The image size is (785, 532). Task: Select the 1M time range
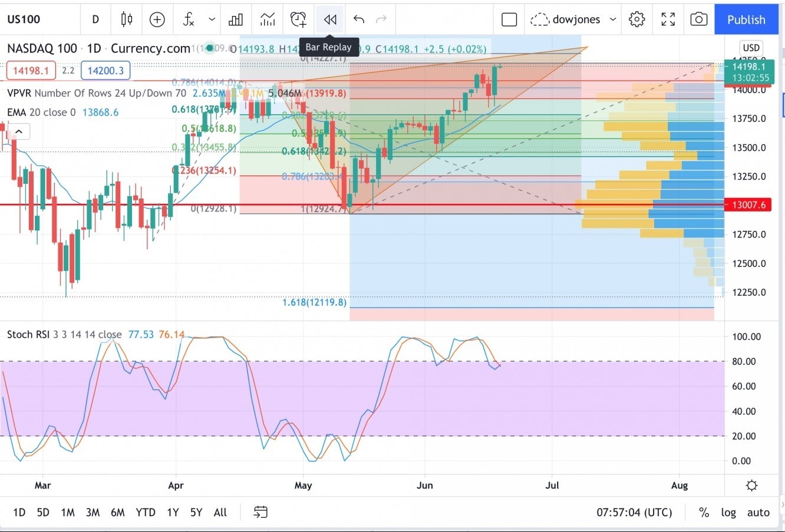pos(68,512)
